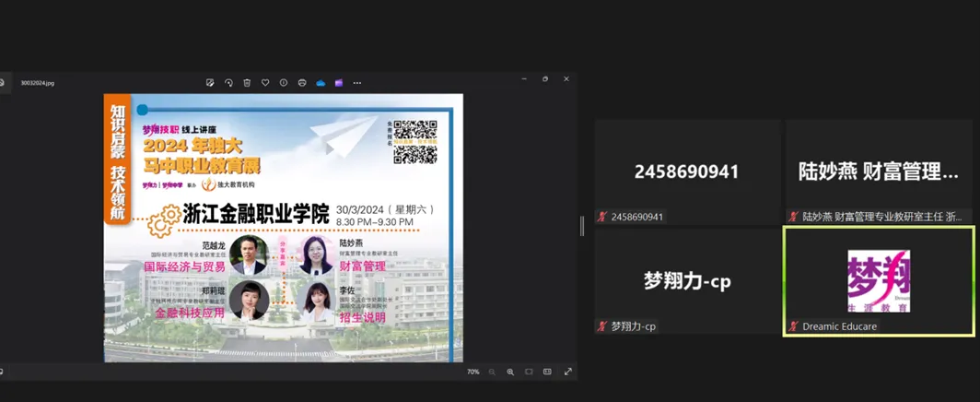
Task: Show image at actual size 1:1
Action: tap(547, 372)
